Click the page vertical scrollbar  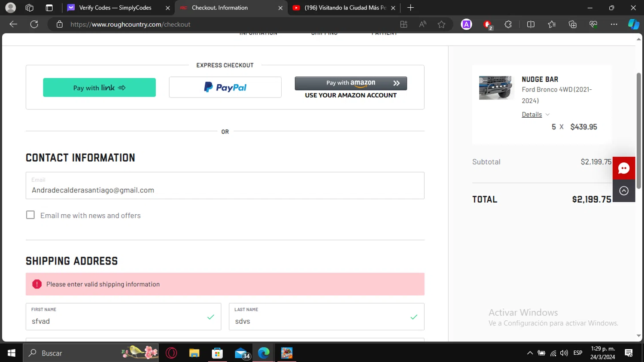[638, 131]
